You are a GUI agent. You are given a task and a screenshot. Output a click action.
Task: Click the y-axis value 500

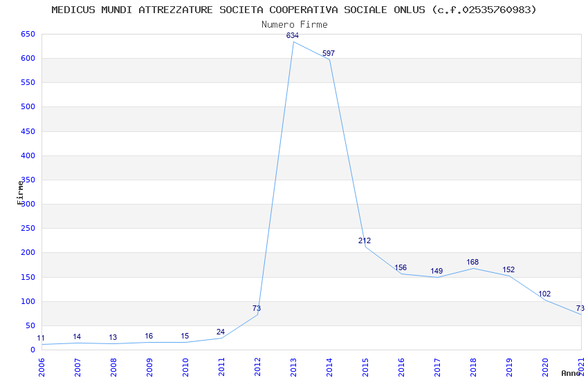28,106
